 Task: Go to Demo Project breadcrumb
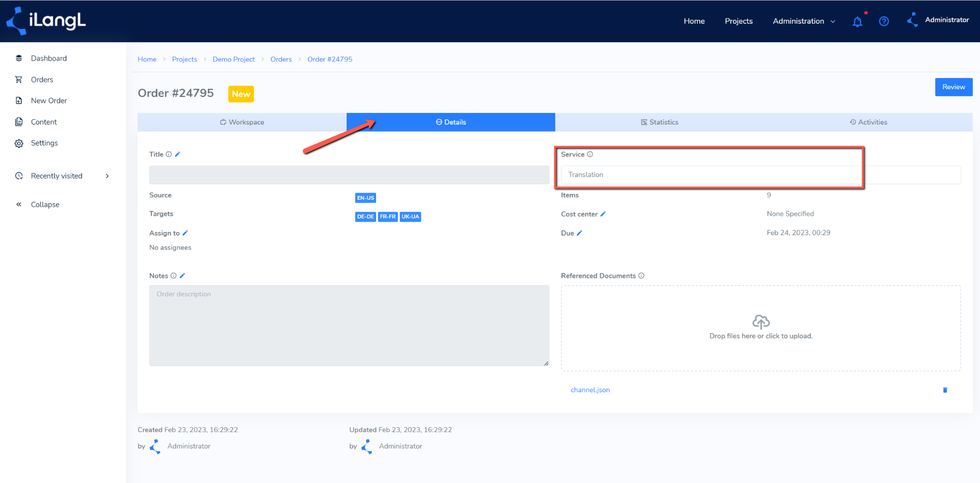click(234, 59)
